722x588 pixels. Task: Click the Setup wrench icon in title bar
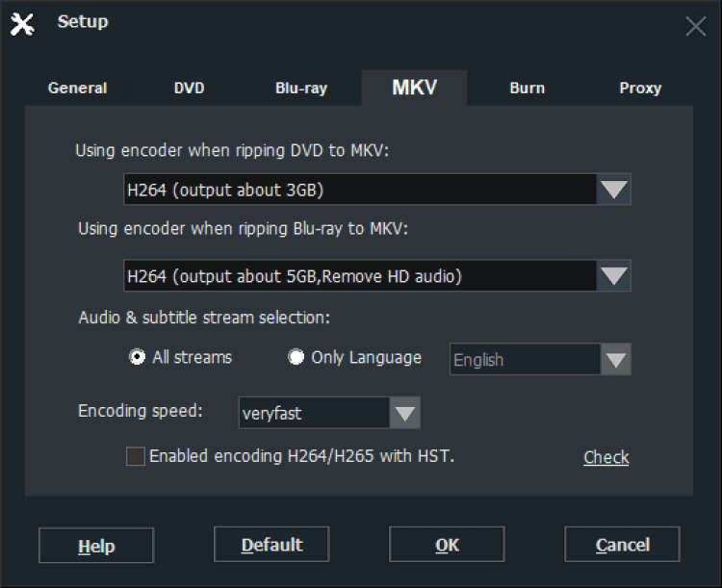click(x=22, y=24)
